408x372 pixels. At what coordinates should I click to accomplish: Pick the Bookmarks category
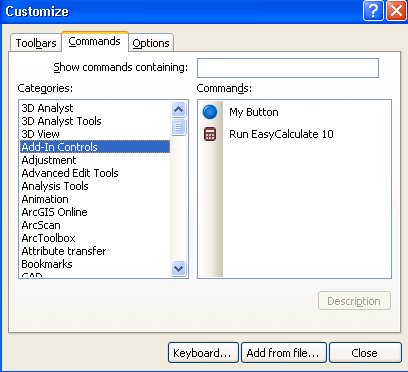[x=95, y=264]
